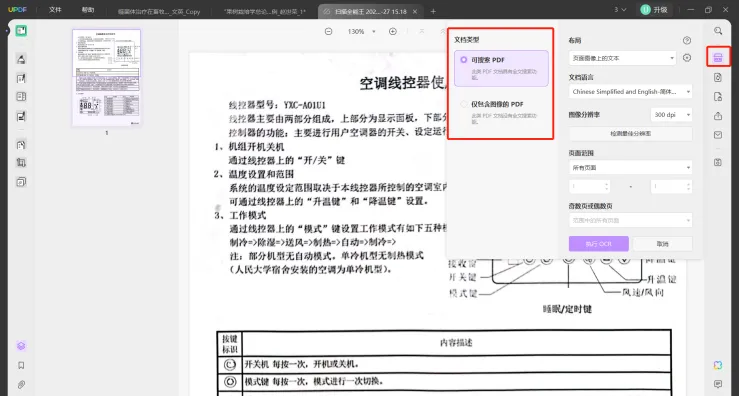Switch to the tab ending in 文英_Copy
The image size is (739, 396).
coord(159,11)
